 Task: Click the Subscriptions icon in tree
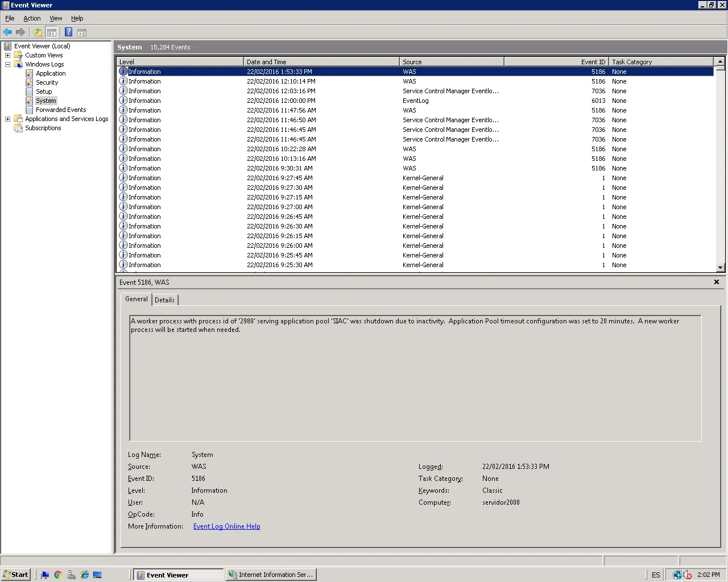click(x=18, y=128)
